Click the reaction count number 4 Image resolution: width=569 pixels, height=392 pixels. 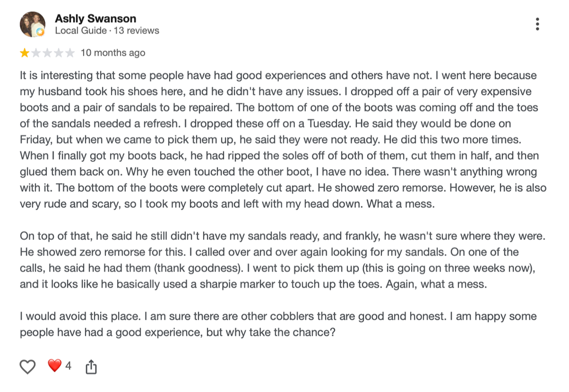click(68, 366)
